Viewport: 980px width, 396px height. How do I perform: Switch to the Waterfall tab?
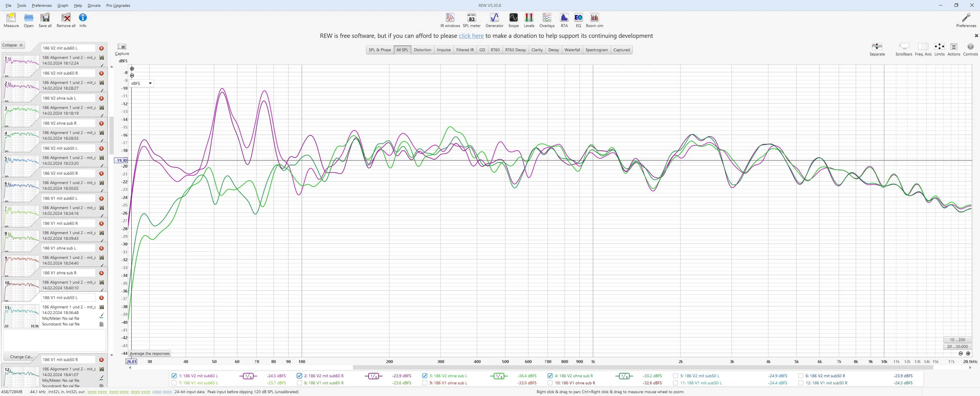pyautogui.click(x=572, y=50)
